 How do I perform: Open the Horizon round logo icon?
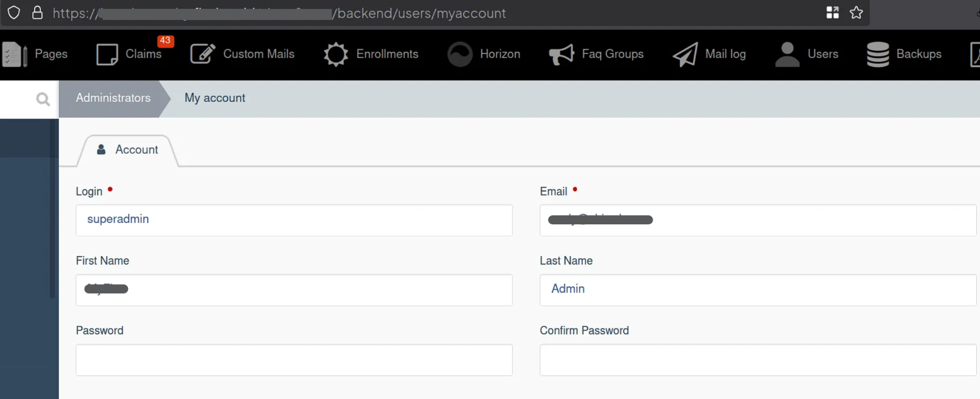[460, 54]
